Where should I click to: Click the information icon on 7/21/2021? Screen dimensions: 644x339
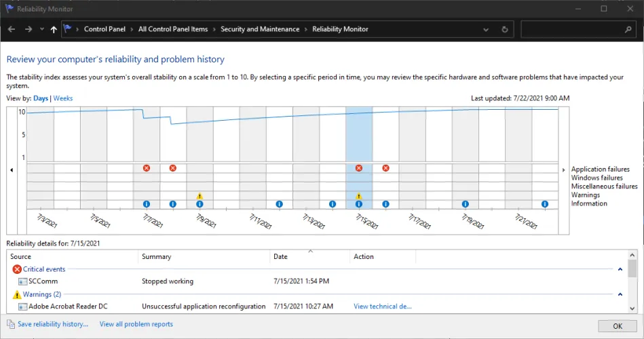tap(545, 204)
